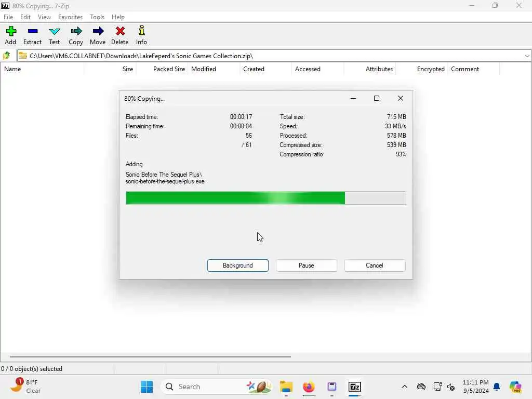Open the Windows Start menu
The width and height of the screenshot is (532, 399).
pyautogui.click(x=147, y=387)
